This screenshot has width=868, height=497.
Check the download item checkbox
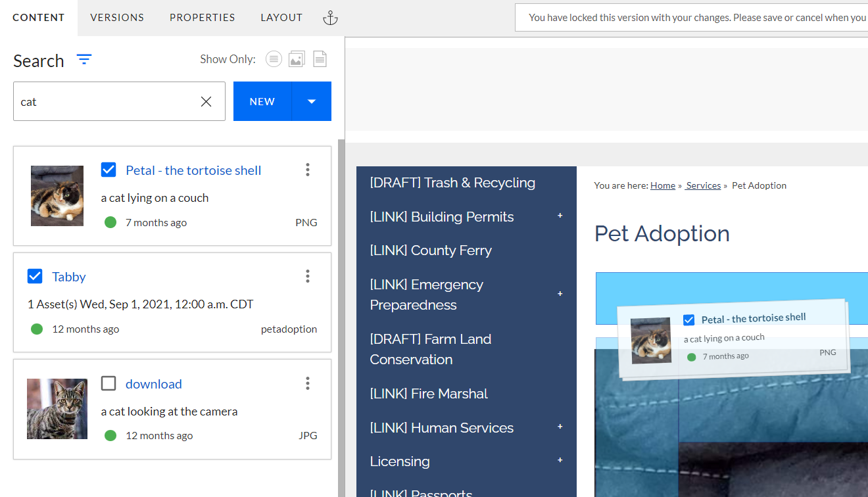coord(108,383)
